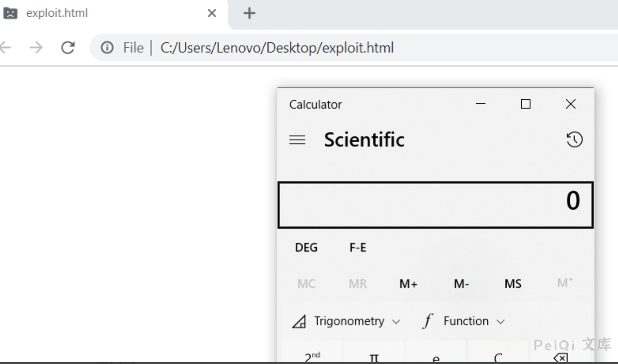This screenshot has width=618, height=364.
Task: Click inside the address bar
Action: coord(309,48)
